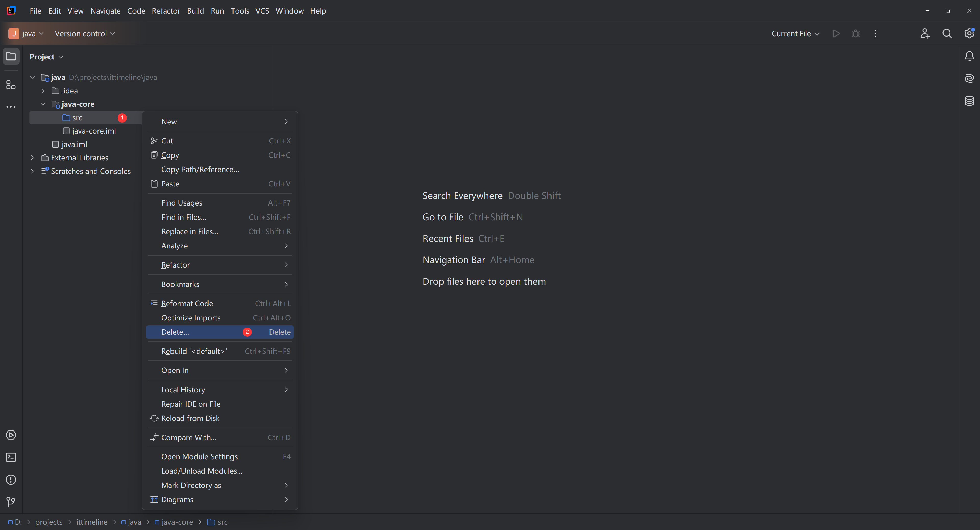The image size is (980, 530).
Task: Open the Services tool window icon
Action: click(x=11, y=435)
